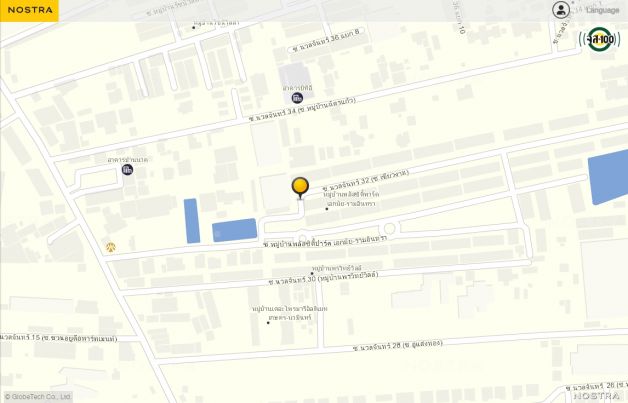Screen dimensions: 628x403
Task: Click the roundabout on the village road
Action: point(389,229)
